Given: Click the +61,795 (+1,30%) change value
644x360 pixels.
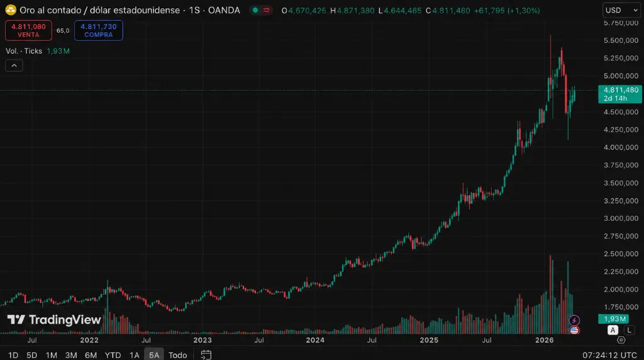Looking at the screenshot, I should [507, 11].
